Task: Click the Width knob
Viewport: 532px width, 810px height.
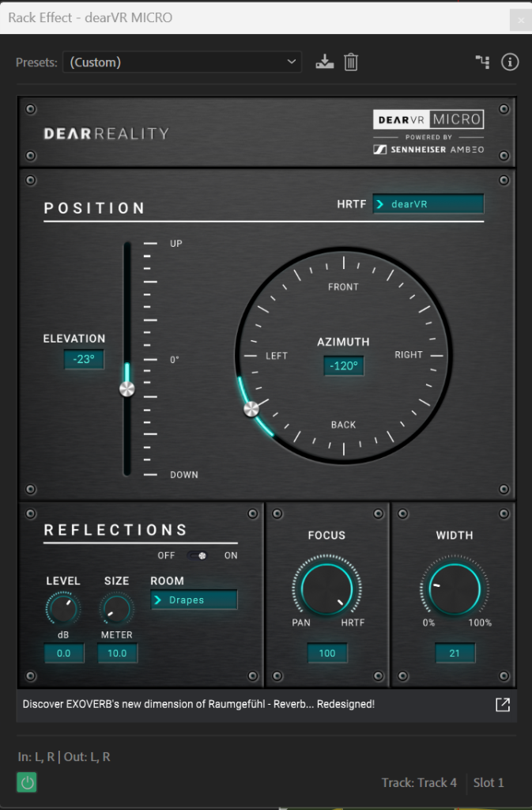Action: click(x=454, y=588)
